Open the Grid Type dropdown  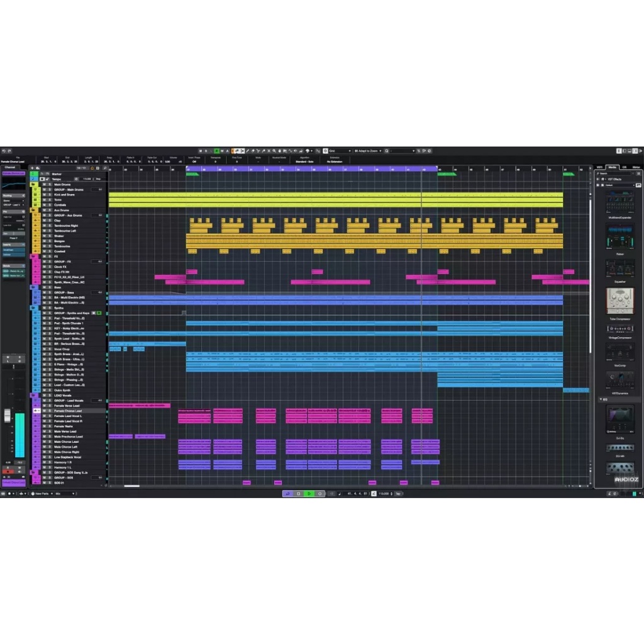tap(340, 151)
